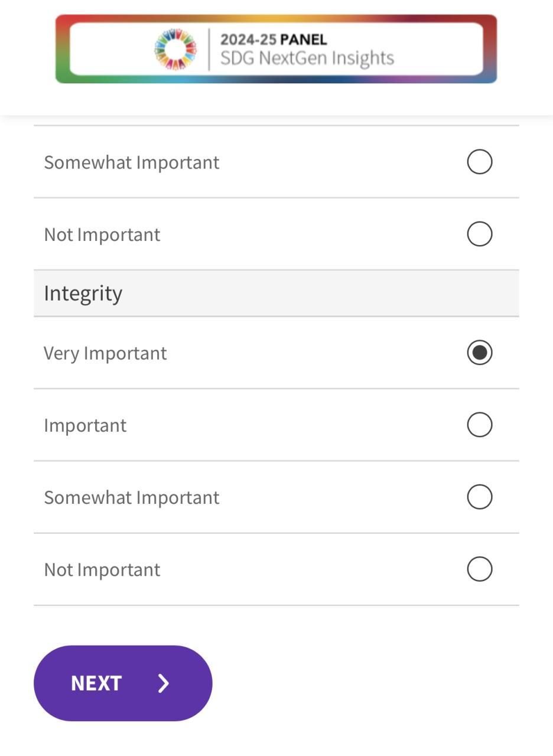553x756 pixels.
Task: Click "Somewhat Important" label above the Integrity header
Action: [131, 162]
